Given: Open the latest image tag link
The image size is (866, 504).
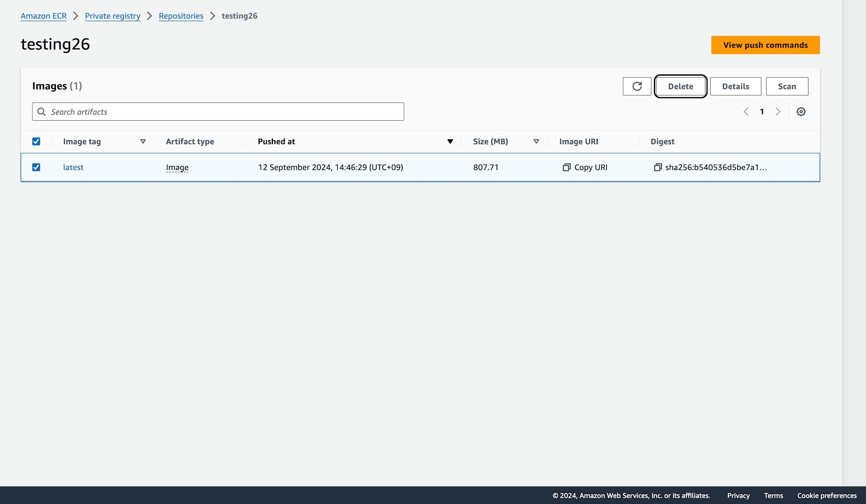Looking at the screenshot, I should click(73, 167).
